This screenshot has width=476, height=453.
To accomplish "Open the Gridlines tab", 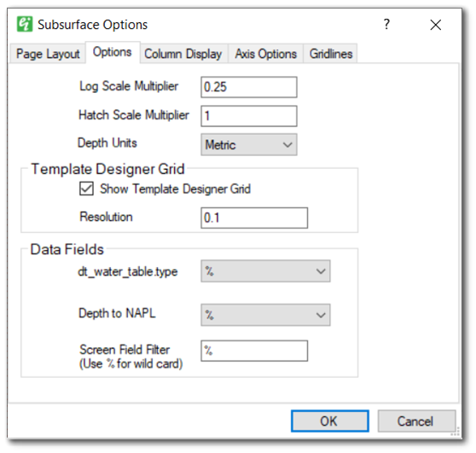I will click(x=331, y=54).
